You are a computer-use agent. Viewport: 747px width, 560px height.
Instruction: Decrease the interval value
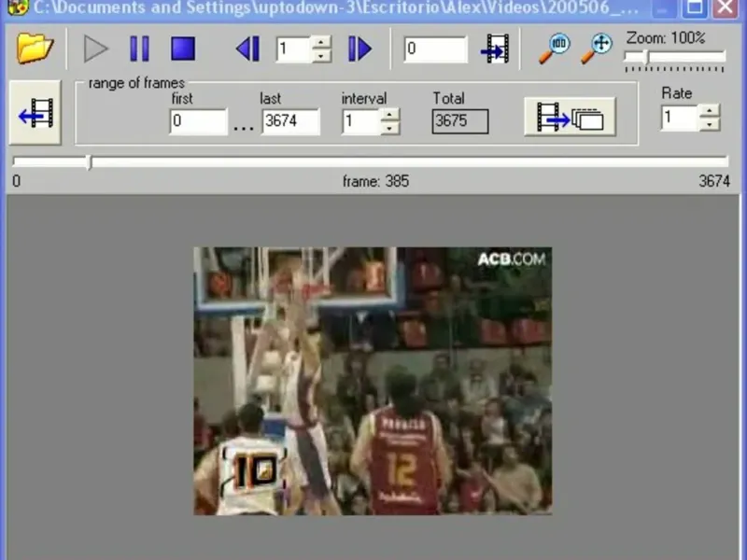click(389, 128)
